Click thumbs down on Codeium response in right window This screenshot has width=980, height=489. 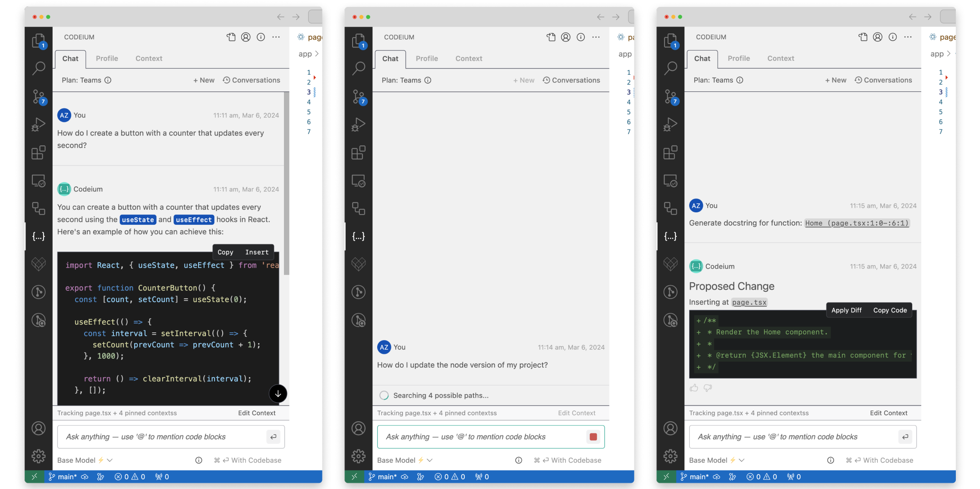pos(708,388)
